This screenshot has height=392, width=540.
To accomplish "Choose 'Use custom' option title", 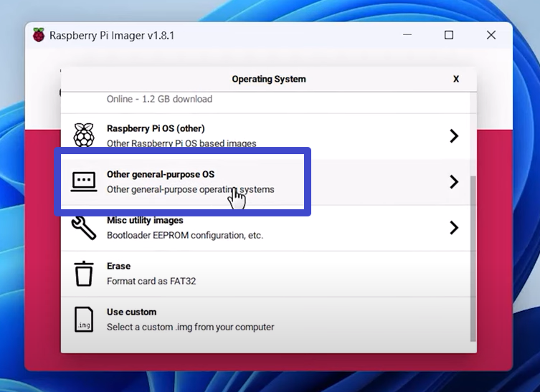I will [x=131, y=312].
